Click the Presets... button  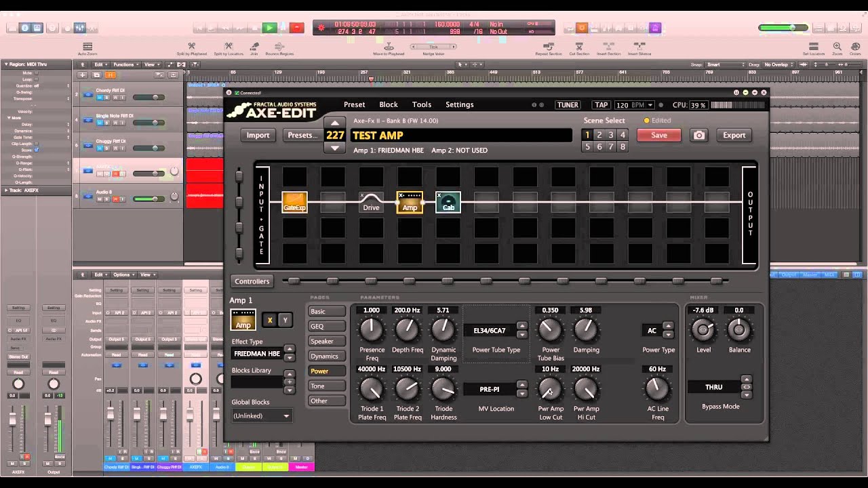point(302,135)
